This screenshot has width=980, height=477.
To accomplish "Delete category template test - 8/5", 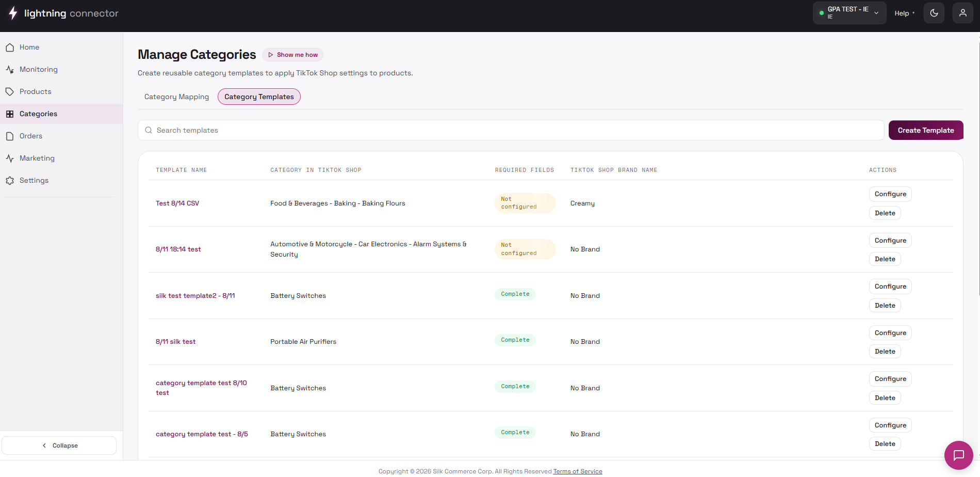I will (885, 444).
